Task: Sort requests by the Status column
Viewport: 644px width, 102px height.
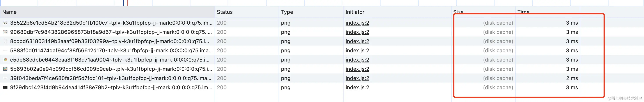Action: [224, 12]
